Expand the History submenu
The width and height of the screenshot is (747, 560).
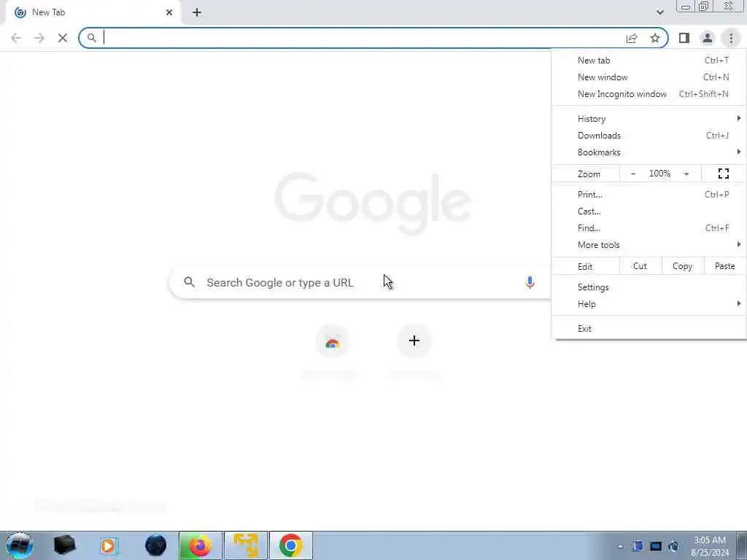(x=649, y=119)
